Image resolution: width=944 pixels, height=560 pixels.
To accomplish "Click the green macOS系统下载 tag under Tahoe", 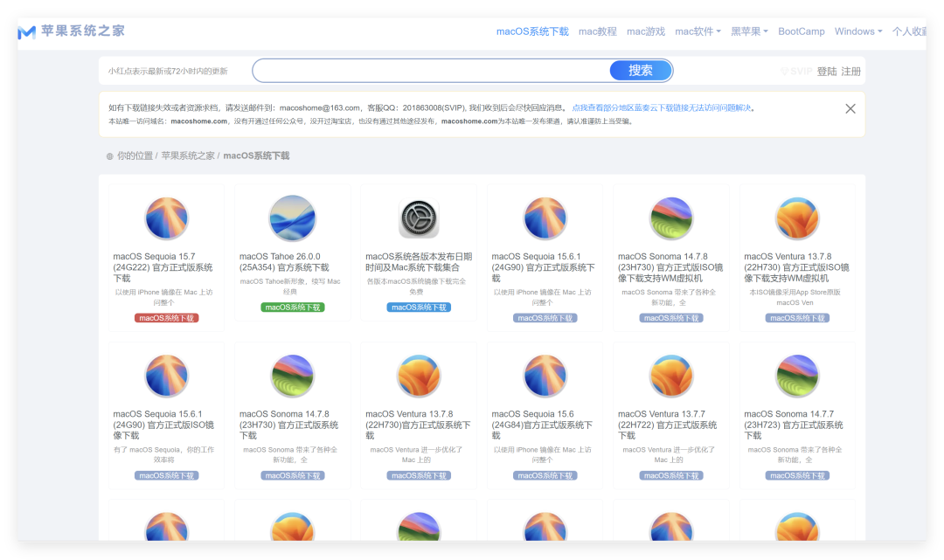I will [293, 308].
